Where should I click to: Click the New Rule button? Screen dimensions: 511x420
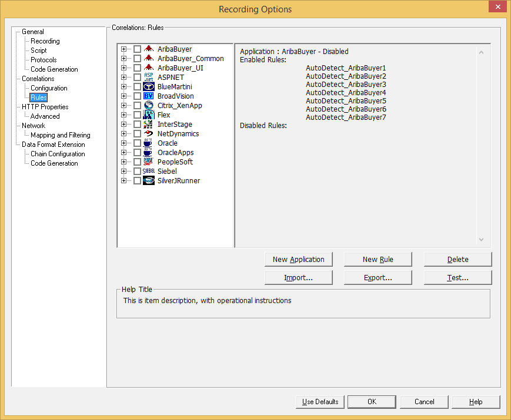[x=378, y=260]
